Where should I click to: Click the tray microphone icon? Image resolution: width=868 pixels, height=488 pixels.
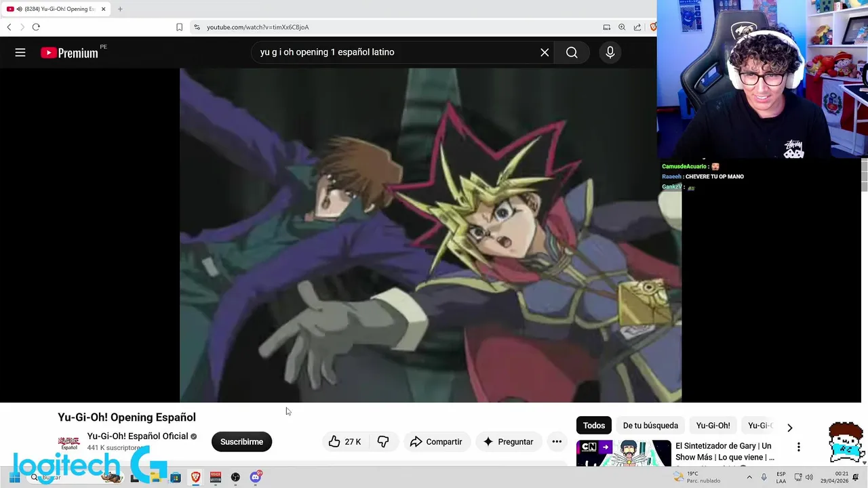point(764,477)
